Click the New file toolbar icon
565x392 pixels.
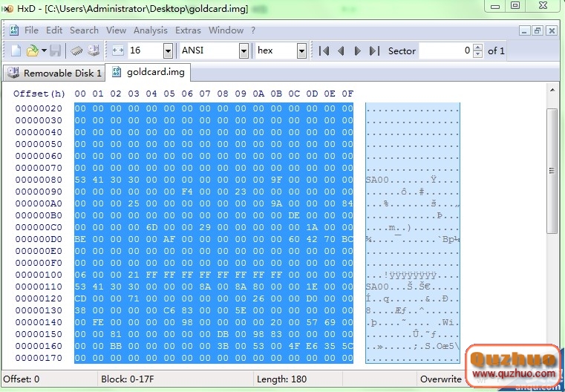(x=16, y=50)
